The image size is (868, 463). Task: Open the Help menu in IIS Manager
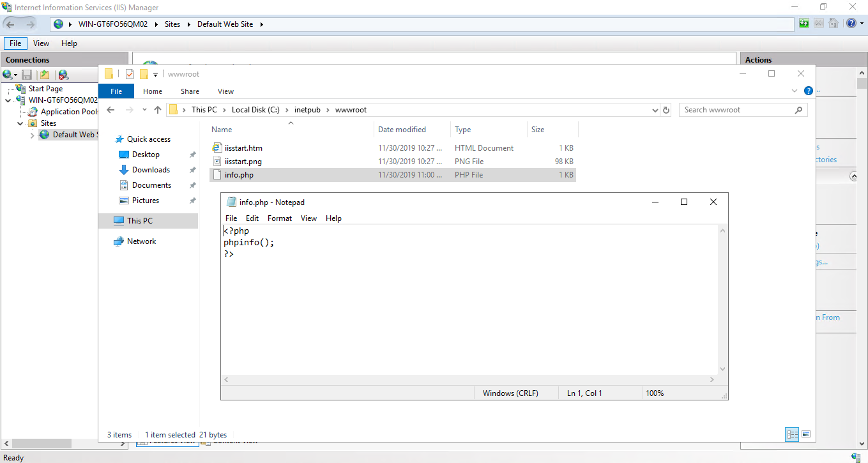point(69,43)
